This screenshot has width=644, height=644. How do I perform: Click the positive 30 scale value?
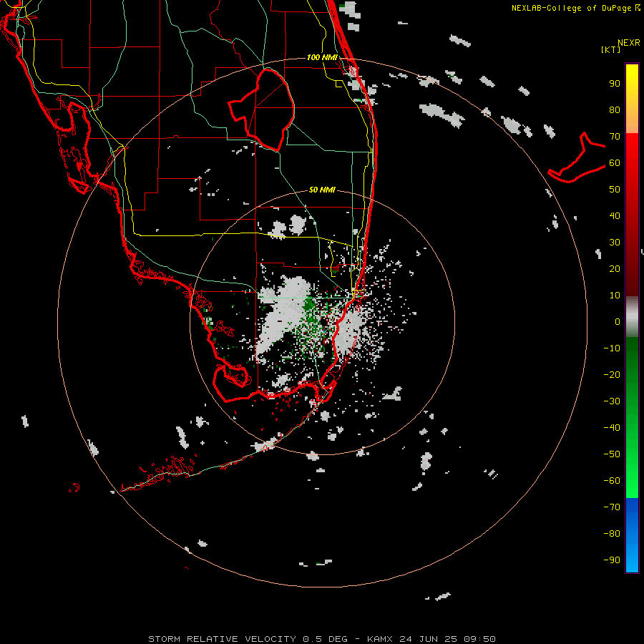point(615,243)
